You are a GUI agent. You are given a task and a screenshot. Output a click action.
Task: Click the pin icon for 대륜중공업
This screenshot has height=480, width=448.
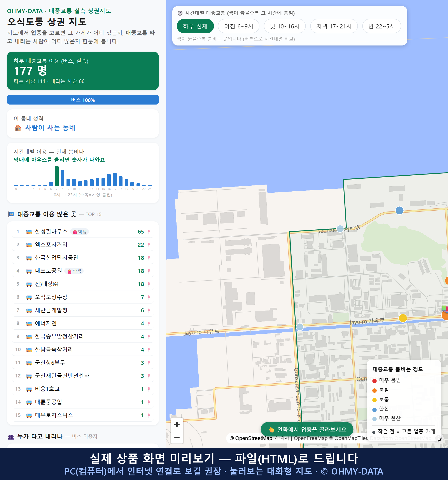coord(149,402)
